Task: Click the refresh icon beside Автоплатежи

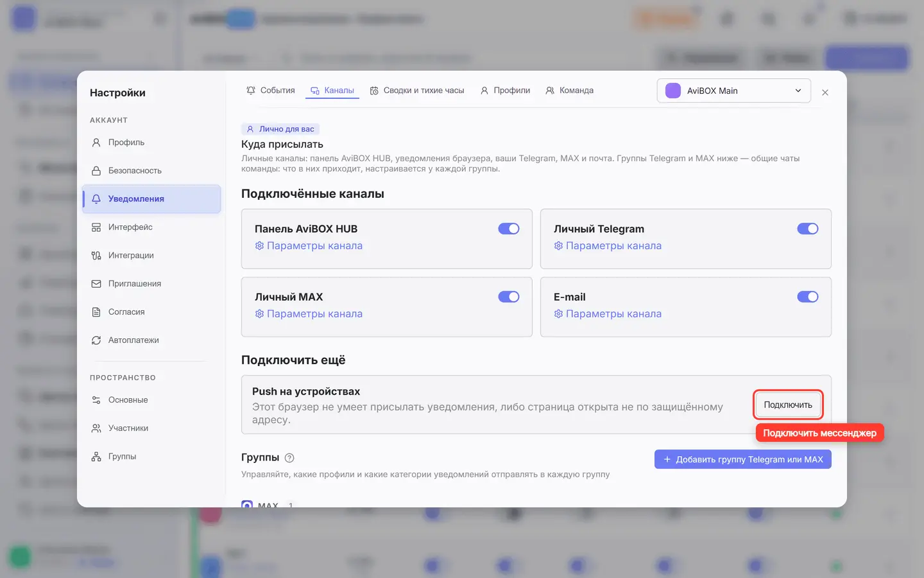Action: (96, 340)
